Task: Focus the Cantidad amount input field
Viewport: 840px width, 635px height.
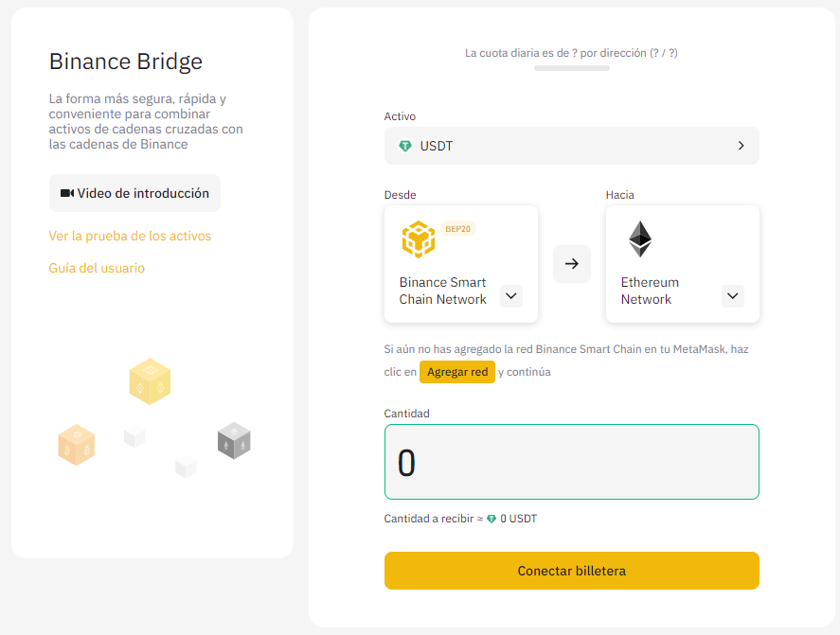Action: pyautogui.click(x=572, y=462)
